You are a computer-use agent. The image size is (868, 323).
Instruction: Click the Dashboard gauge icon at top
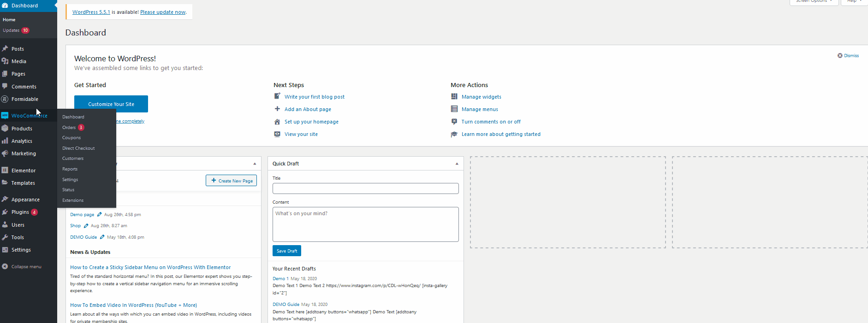click(5, 6)
